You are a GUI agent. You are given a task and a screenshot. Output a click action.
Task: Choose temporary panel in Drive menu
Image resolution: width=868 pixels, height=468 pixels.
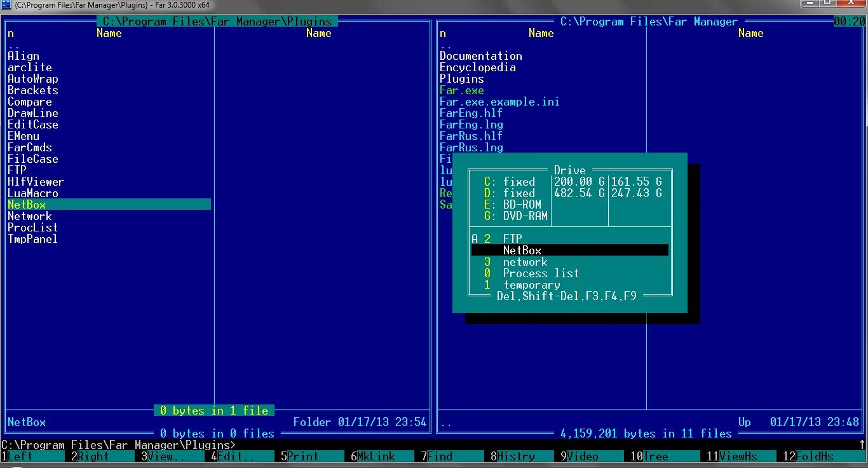coord(570,285)
